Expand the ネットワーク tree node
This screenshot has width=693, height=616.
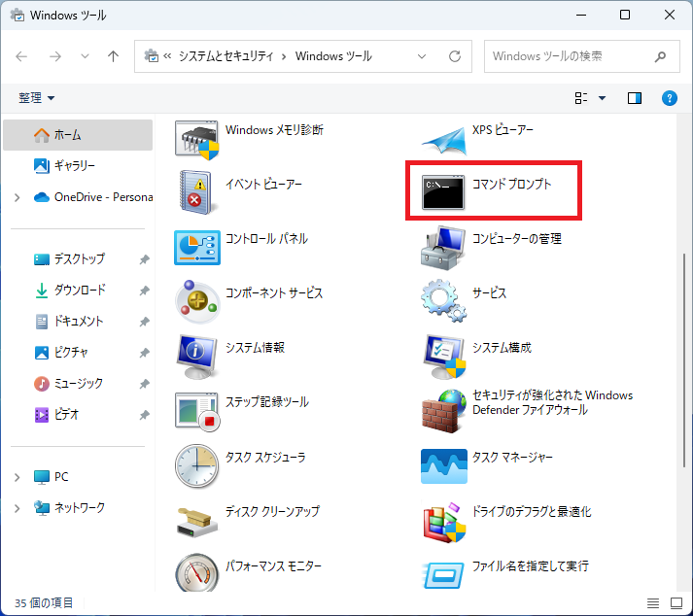click(17, 508)
